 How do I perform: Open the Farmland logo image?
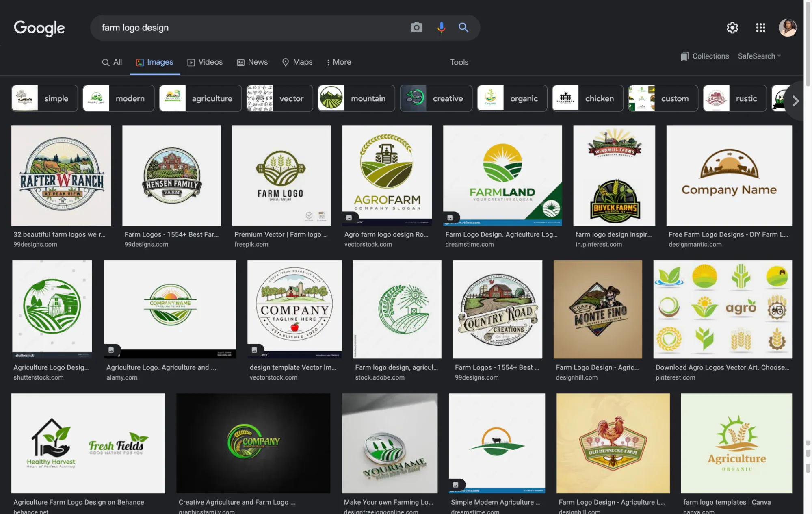[x=502, y=176]
